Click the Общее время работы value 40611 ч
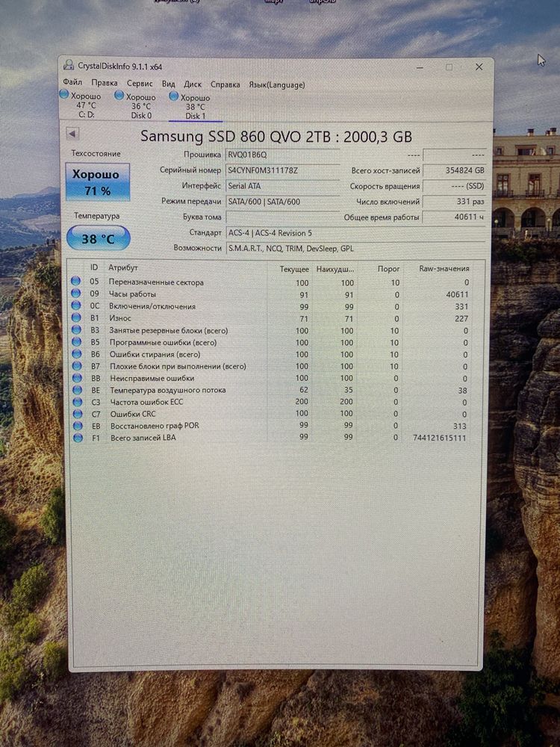 (454, 217)
